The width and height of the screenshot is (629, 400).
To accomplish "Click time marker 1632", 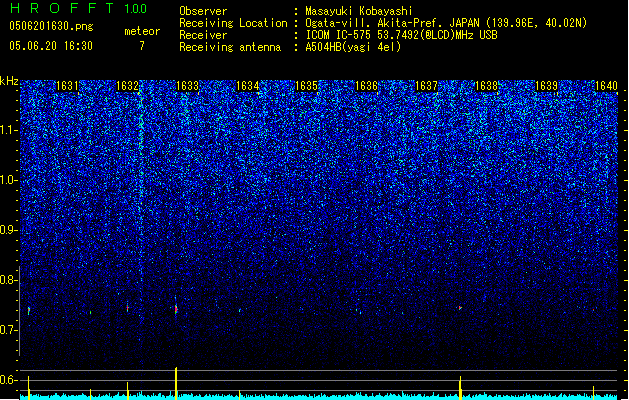I will [127, 86].
